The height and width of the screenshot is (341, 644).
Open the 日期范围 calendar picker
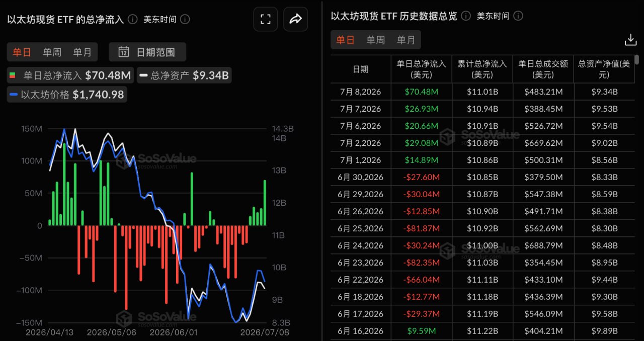[147, 52]
